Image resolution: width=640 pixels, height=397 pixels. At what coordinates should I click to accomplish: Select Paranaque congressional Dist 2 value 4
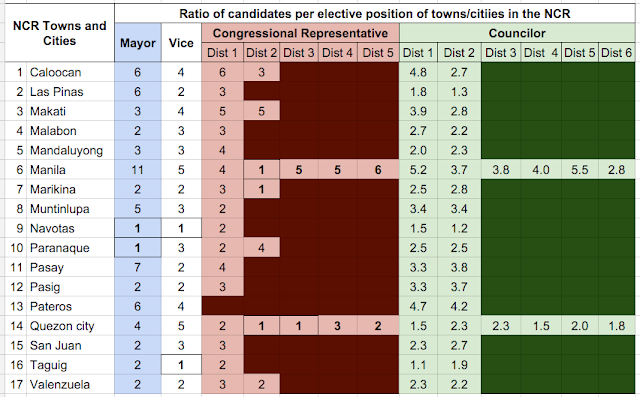tap(262, 248)
